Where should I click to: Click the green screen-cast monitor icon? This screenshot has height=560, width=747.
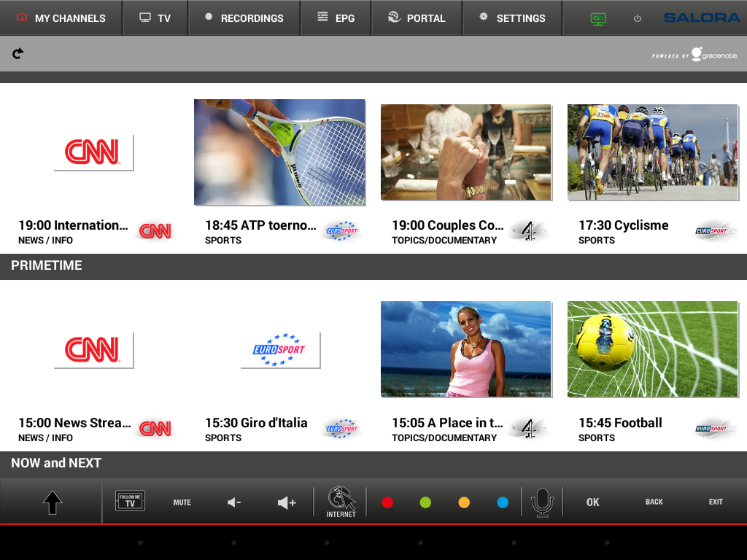pos(598,18)
